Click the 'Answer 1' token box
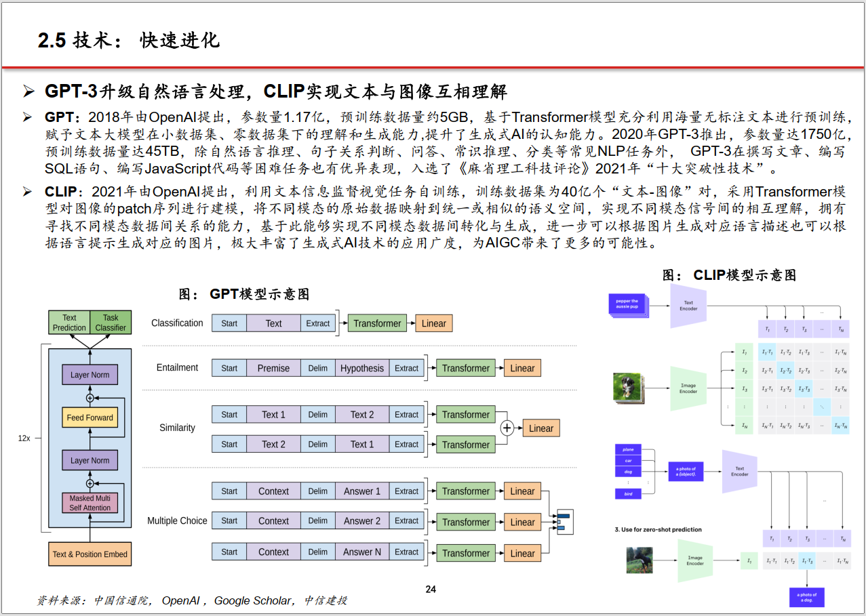866x616 pixels. [362, 491]
